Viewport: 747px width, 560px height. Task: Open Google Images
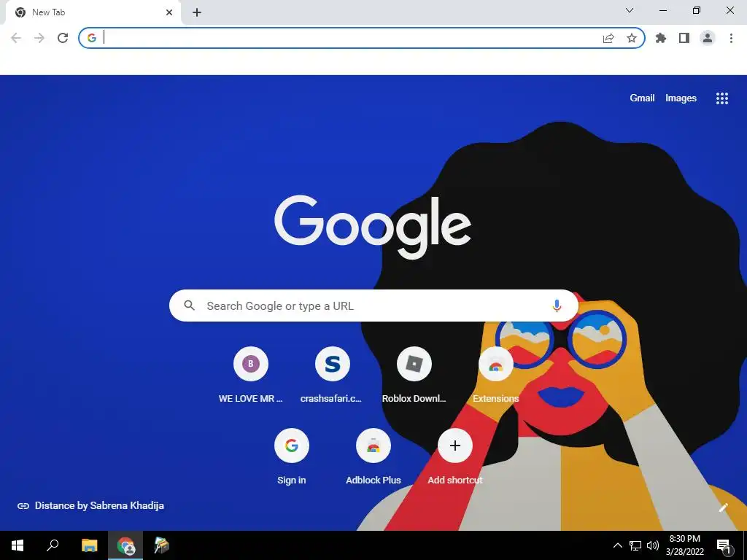click(x=681, y=98)
